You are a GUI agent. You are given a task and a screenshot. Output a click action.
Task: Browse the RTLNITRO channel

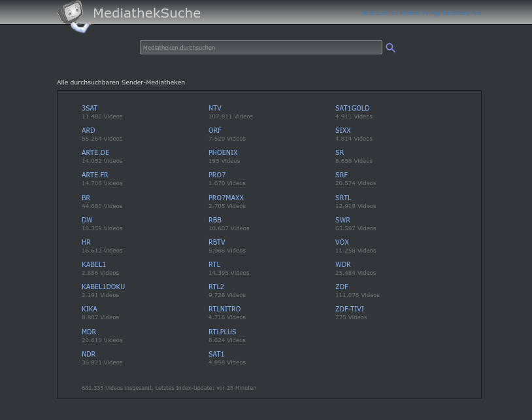click(x=225, y=309)
